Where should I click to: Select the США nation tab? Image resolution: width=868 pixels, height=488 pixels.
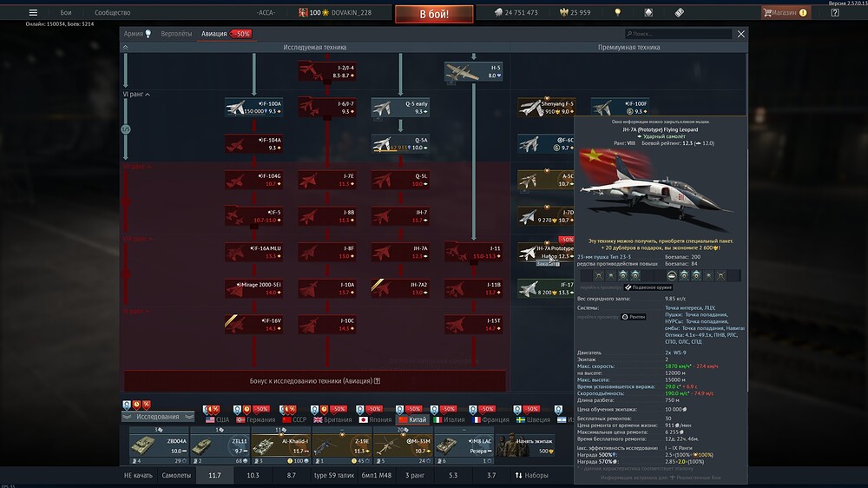point(218,419)
